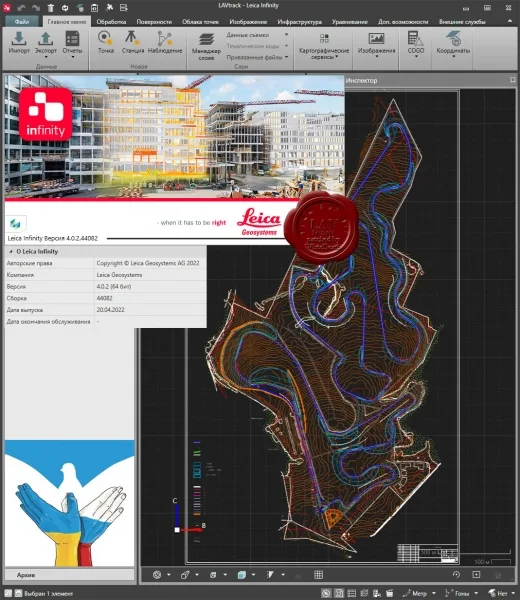
Task: Collapse the ribbon with the chevron
Action: [510, 21]
